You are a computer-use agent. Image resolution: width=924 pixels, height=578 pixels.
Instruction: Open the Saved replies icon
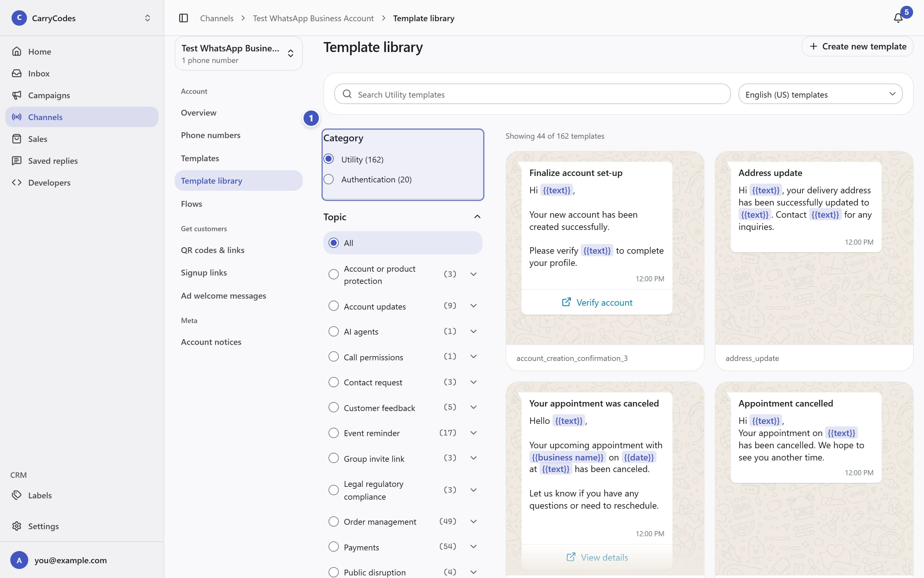[17, 161]
